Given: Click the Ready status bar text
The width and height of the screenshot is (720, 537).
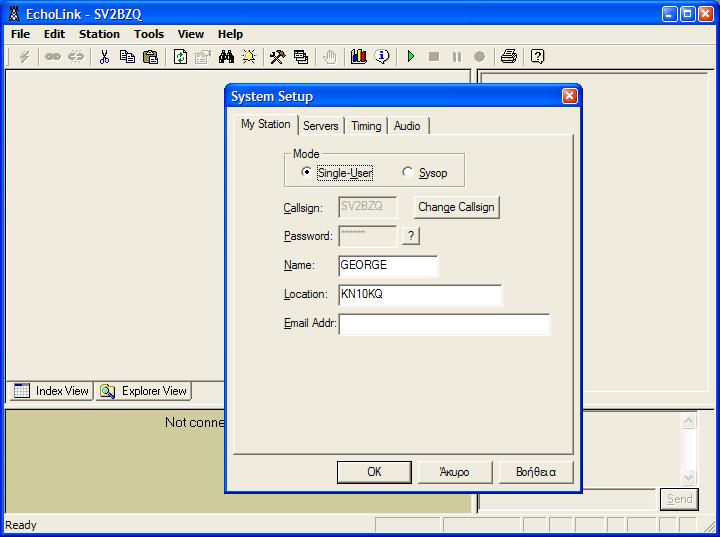Looking at the screenshot, I should point(21,525).
